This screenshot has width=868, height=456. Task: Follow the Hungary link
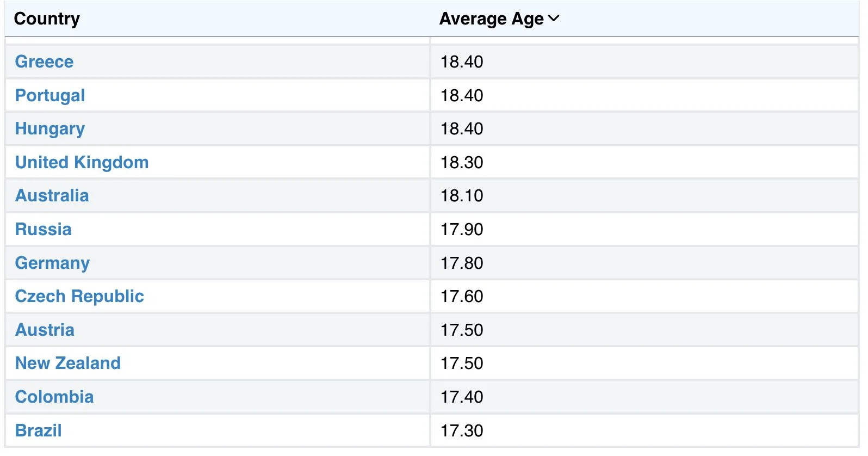[x=50, y=129]
